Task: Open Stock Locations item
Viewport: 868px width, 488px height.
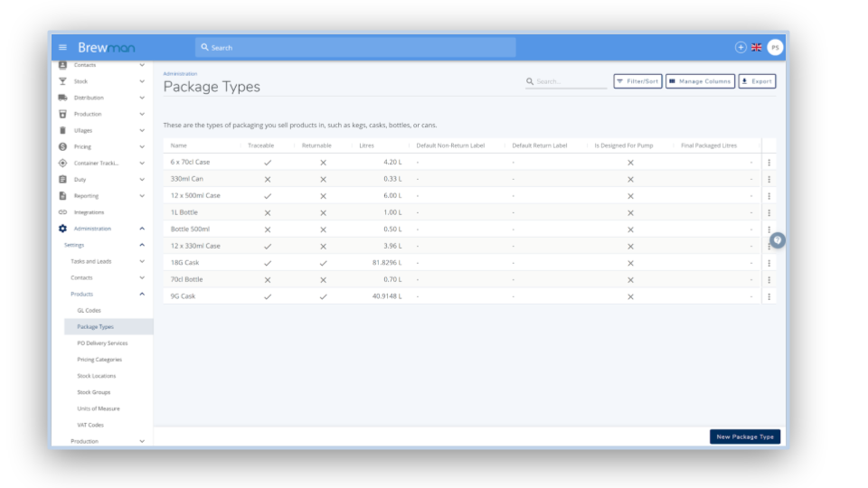Action: tap(97, 376)
